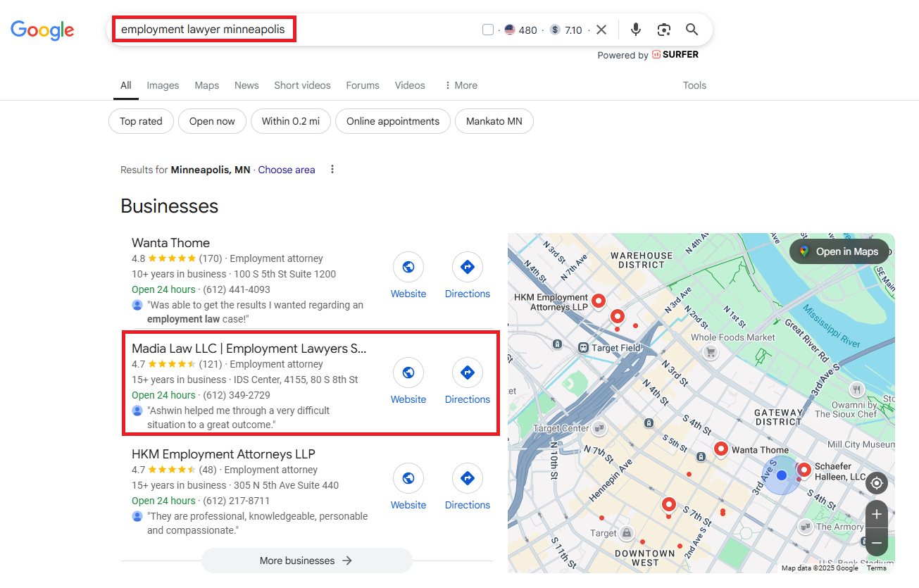The height and width of the screenshot is (588, 919).
Task: Click the reviewer avatar on Wanta Thome review
Action: click(x=137, y=305)
